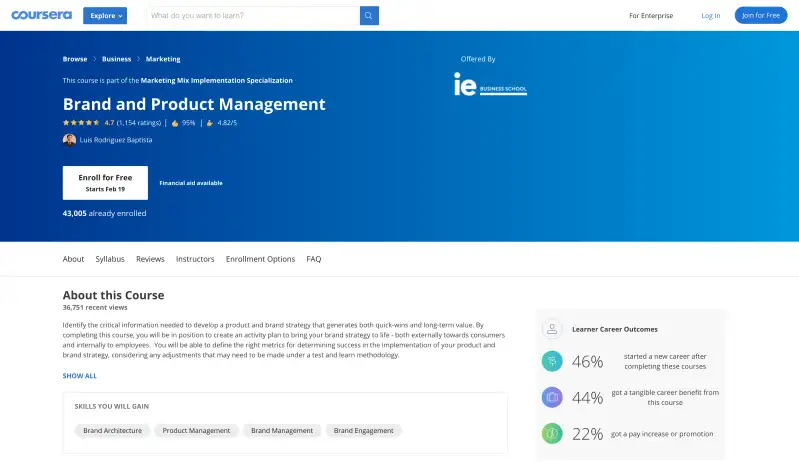Screen dimensions: 799x462
Task: Open the For Enterprise link
Action: (x=651, y=16)
